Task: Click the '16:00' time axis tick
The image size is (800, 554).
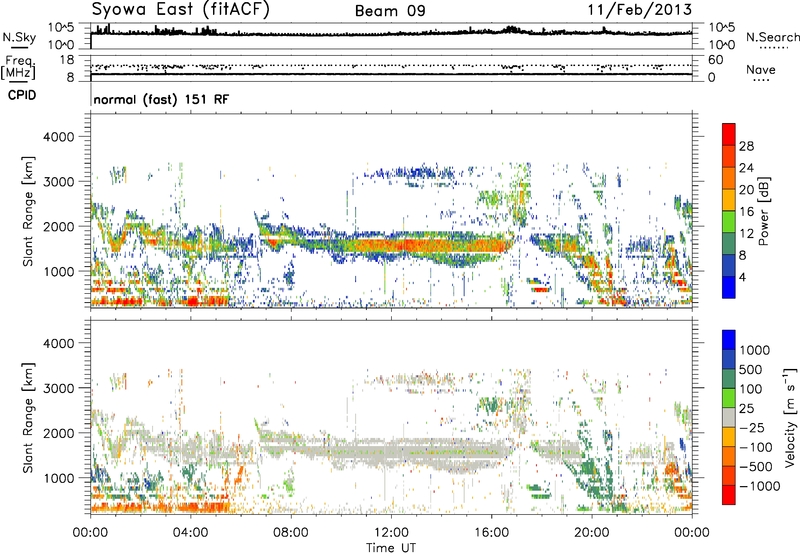Action: [x=492, y=533]
